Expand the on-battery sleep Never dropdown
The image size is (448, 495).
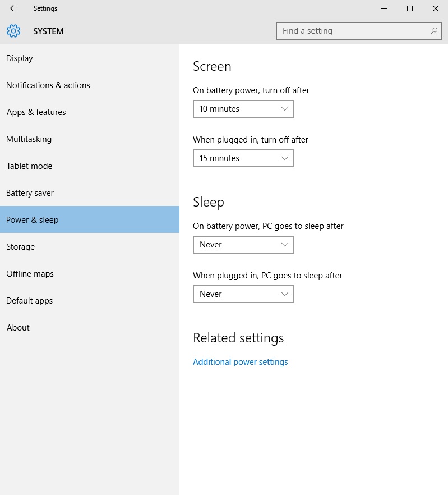click(243, 245)
